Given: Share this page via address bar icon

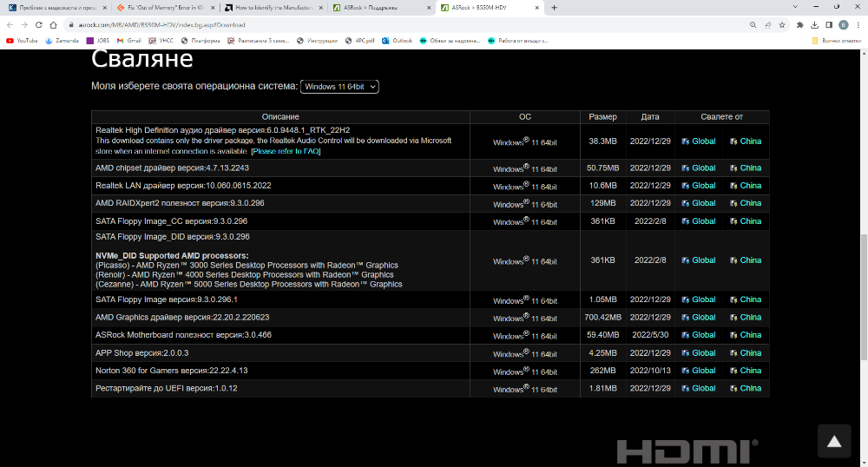Looking at the screenshot, I should (x=768, y=25).
